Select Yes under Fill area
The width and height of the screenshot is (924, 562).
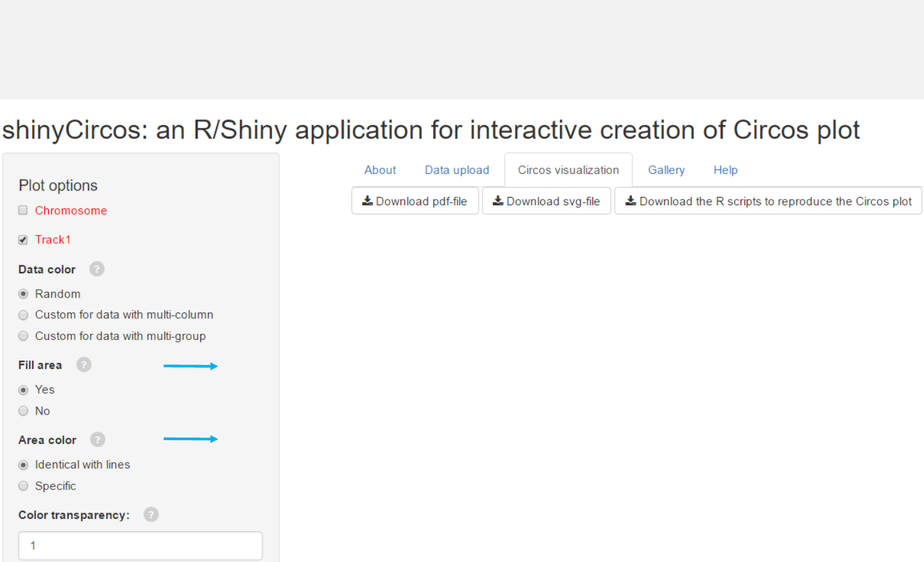[x=23, y=390]
